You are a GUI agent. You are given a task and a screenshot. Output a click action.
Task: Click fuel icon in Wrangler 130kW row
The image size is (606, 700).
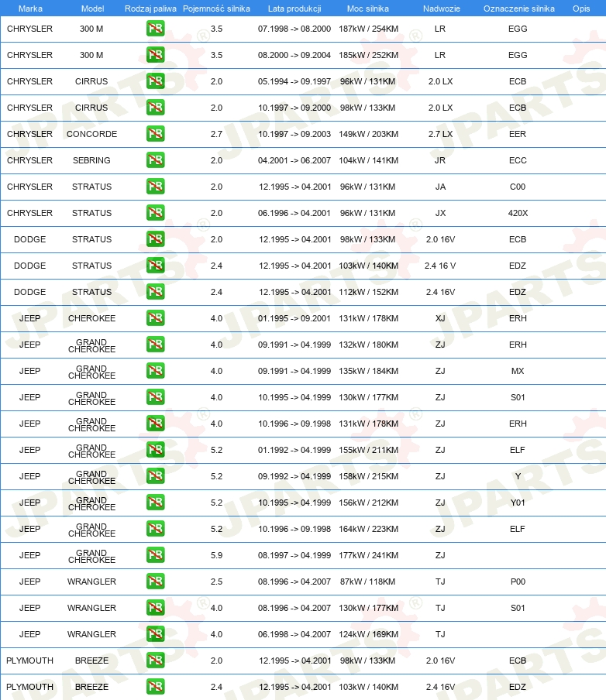(x=156, y=608)
